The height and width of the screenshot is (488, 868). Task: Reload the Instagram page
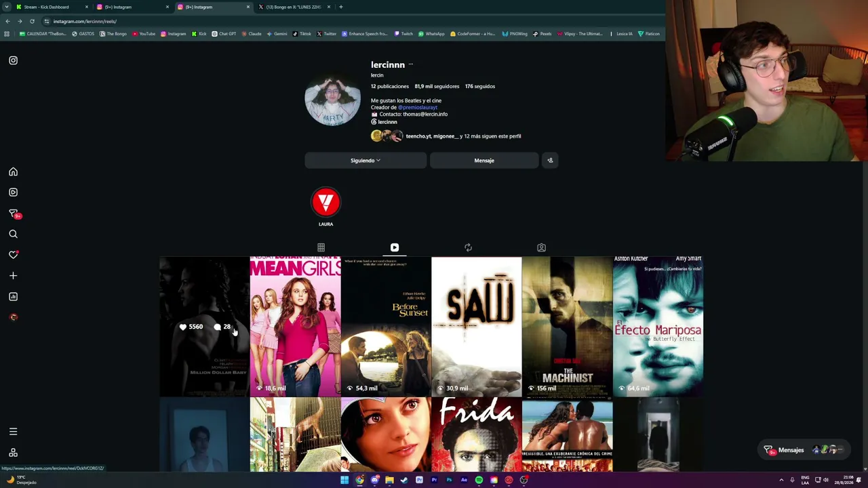click(x=32, y=21)
